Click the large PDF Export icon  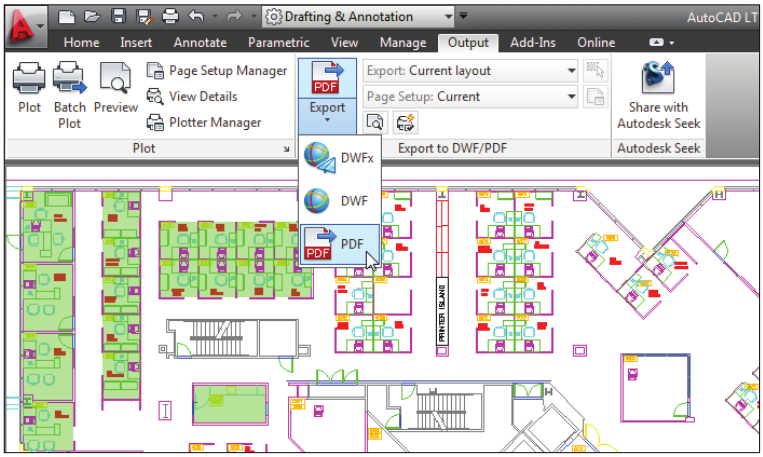pos(327,78)
